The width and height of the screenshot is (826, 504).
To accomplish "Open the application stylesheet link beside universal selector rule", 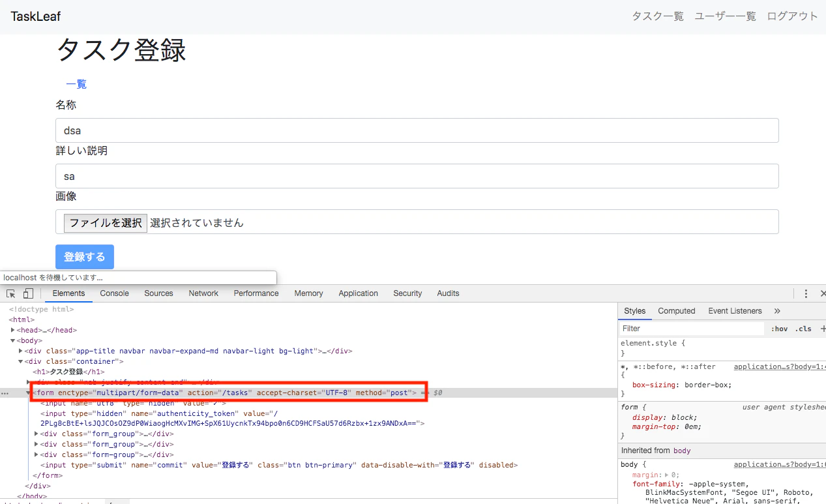I will point(780,367).
